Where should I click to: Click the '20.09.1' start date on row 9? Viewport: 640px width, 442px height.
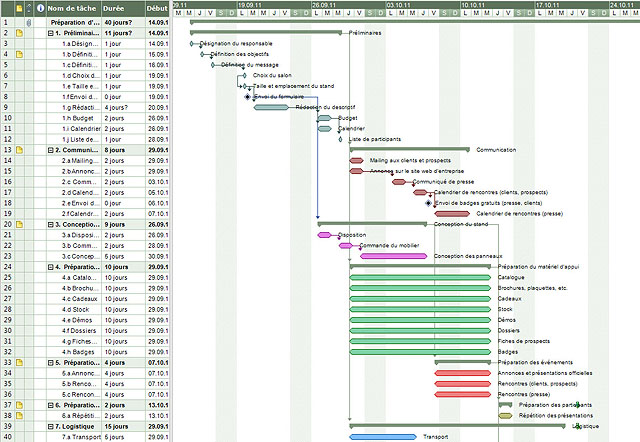tap(158, 107)
